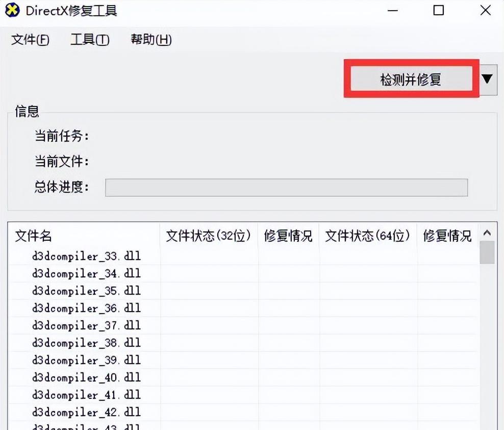Expand the dropdown arrow beside 检测并修复
This screenshot has height=430, width=504.
click(487, 79)
